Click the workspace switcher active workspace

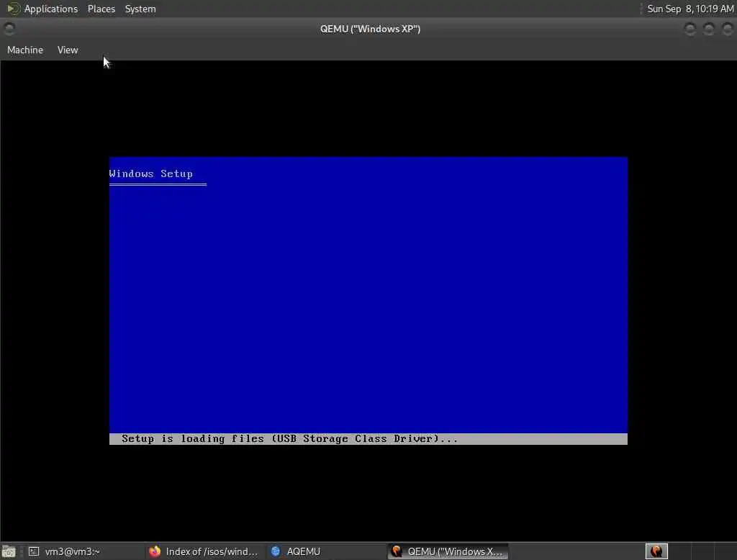click(656, 551)
